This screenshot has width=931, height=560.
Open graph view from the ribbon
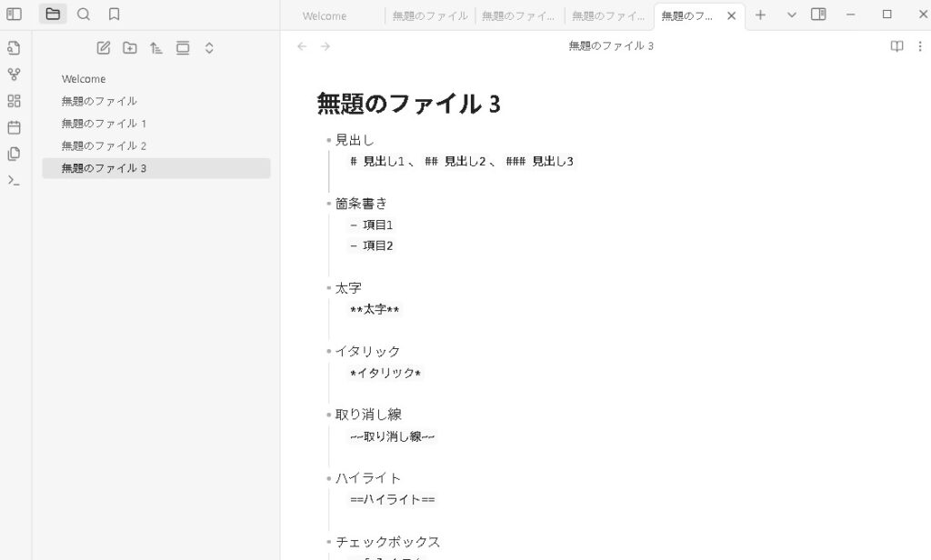coord(14,75)
